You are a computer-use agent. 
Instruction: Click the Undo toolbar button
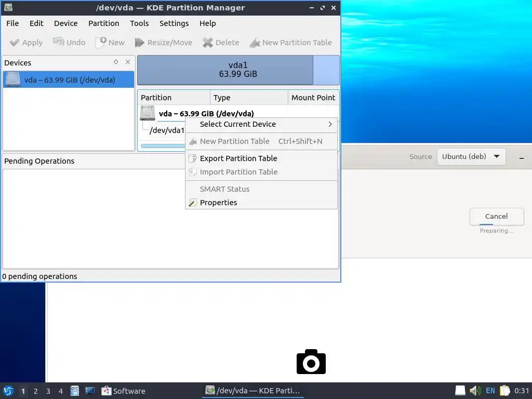pyautogui.click(x=69, y=43)
